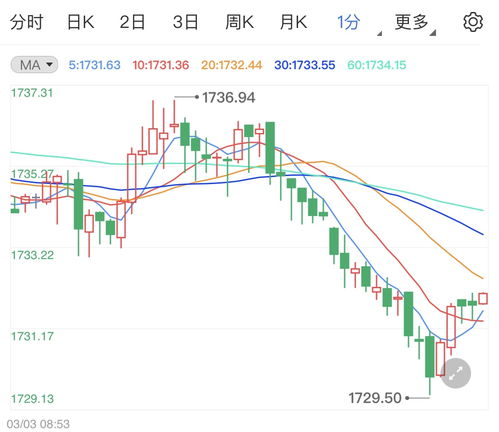This screenshot has height=432, width=499.
Task: Select the 3日 tab
Action: [x=185, y=22]
